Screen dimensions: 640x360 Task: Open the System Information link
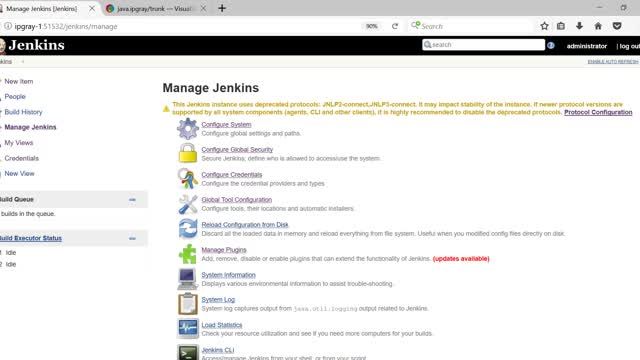(228, 275)
